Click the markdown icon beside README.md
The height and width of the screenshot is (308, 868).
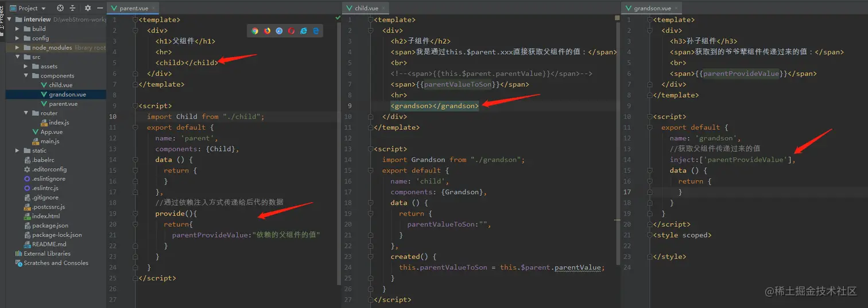27,244
